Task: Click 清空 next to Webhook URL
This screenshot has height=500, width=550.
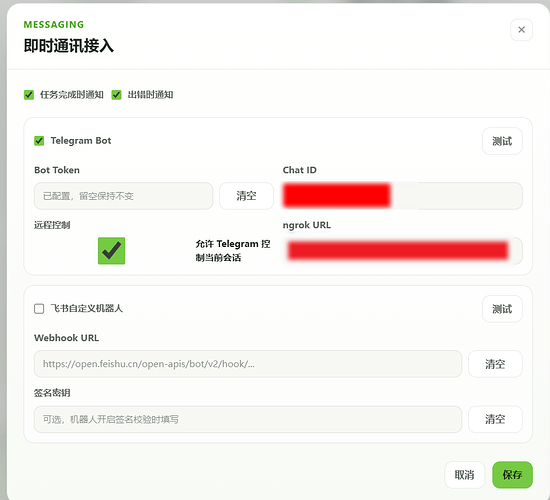Action: point(495,364)
